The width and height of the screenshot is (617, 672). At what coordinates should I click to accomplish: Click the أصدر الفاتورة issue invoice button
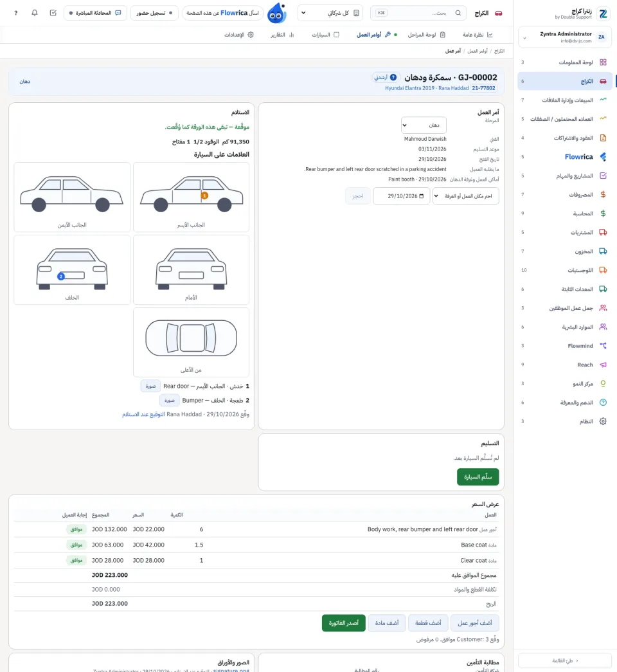(344, 622)
